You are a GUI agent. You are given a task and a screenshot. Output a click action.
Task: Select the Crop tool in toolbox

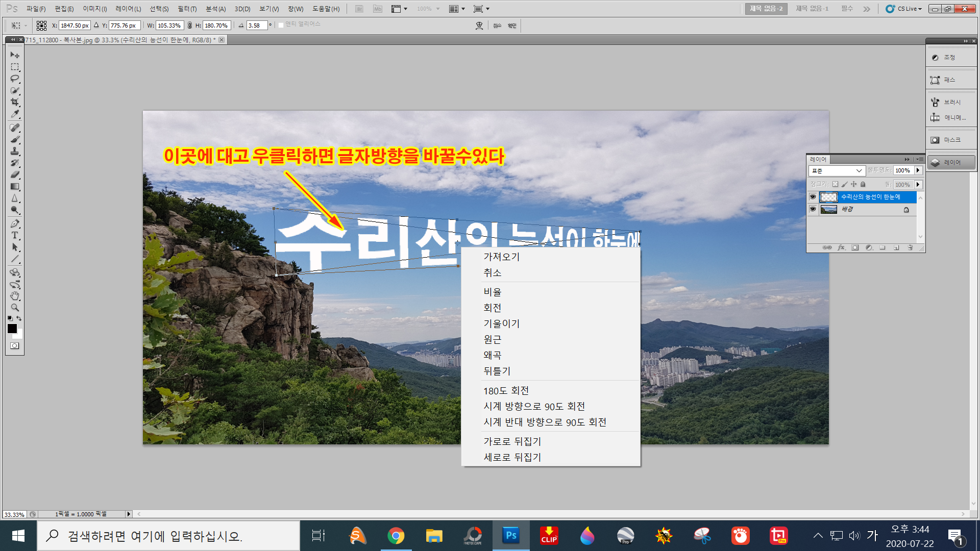[x=15, y=102]
